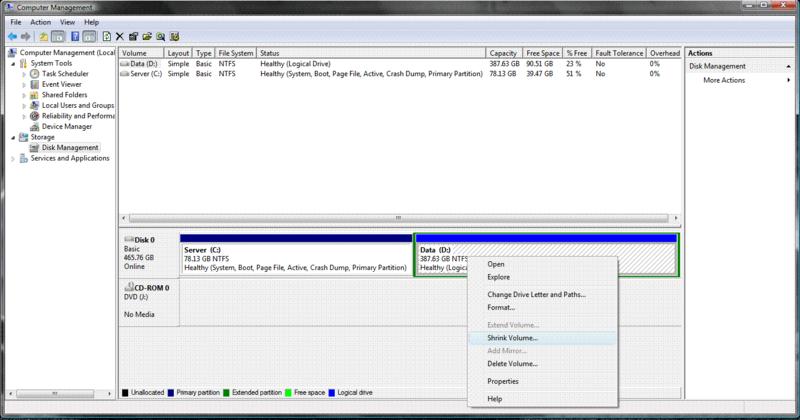Expand the Services and Applications node

pyautogui.click(x=13, y=158)
